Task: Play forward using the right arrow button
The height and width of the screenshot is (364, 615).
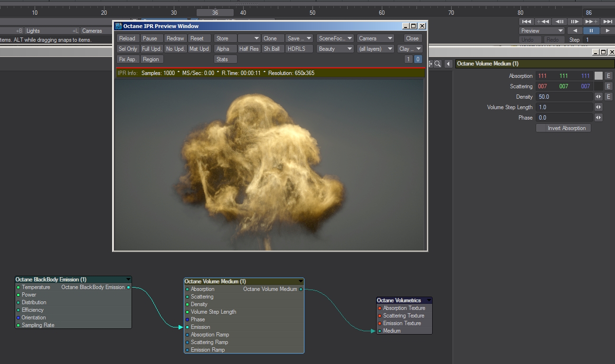Action: pos(607,31)
